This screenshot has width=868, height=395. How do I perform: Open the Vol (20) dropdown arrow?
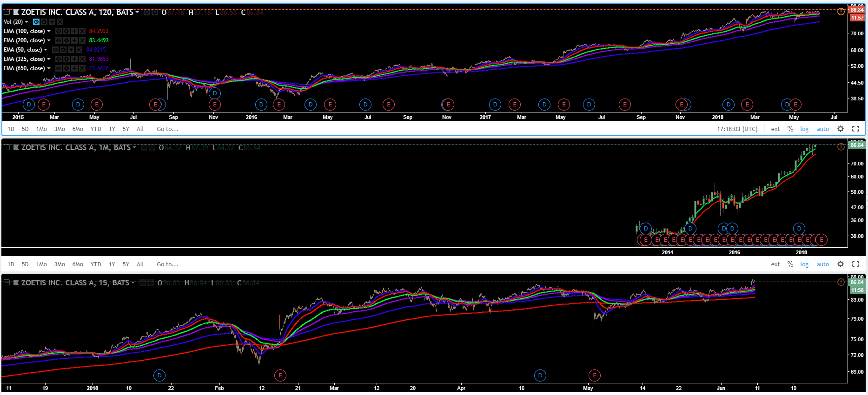27,22
